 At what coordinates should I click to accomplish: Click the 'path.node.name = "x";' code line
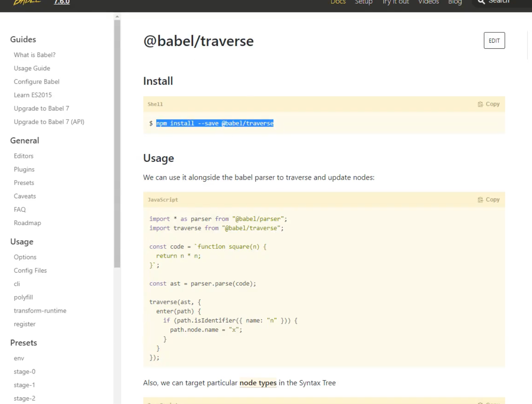click(x=206, y=330)
